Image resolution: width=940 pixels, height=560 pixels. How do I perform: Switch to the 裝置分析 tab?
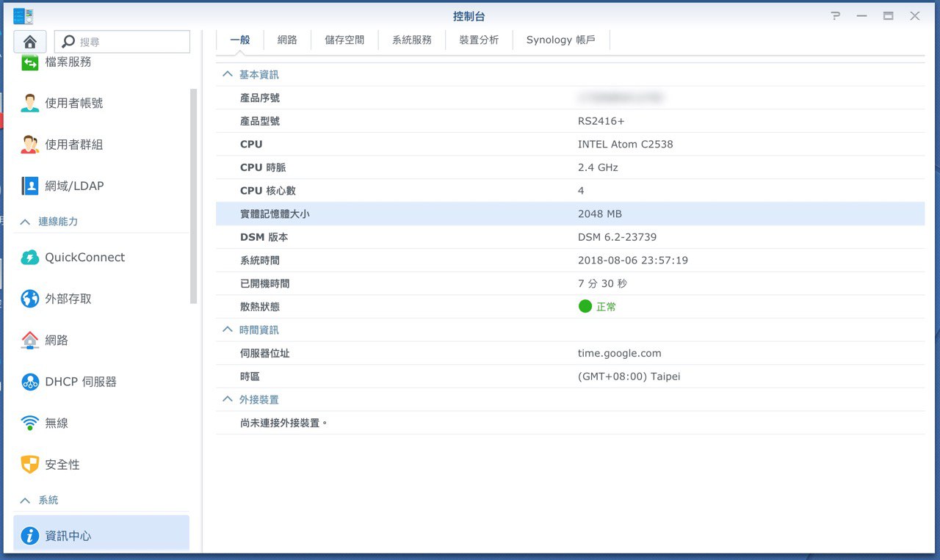479,40
